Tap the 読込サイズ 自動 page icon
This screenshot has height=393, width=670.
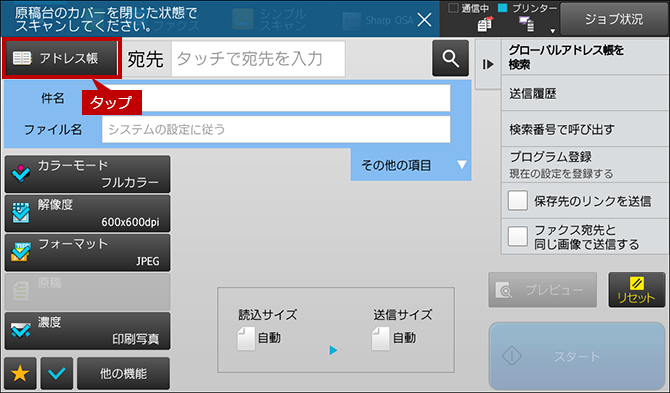click(246, 339)
